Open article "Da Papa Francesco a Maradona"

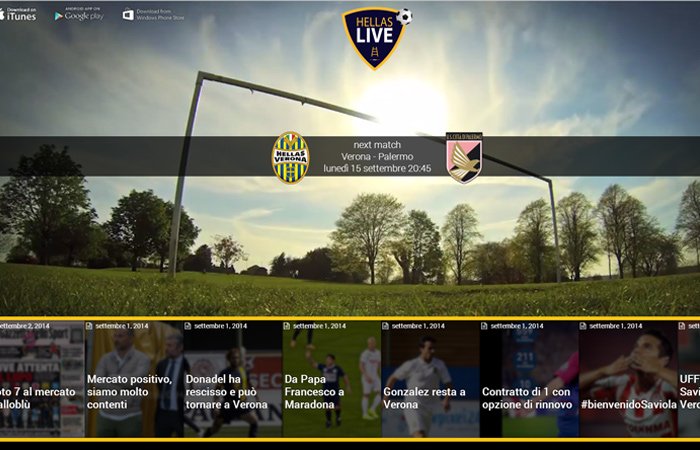331,379
